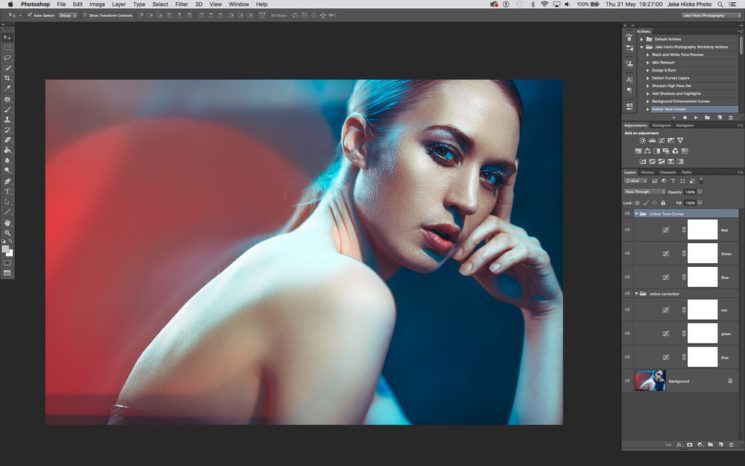Click the Stop recording button in Actions panel

tap(673, 117)
